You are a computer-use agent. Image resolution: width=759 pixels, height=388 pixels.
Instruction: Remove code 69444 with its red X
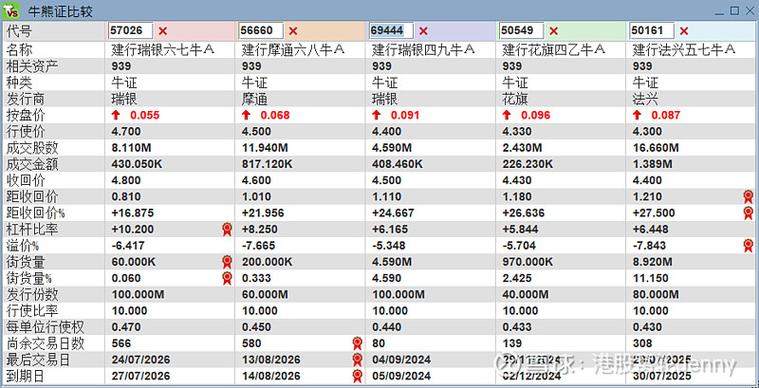[x=423, y=31]
